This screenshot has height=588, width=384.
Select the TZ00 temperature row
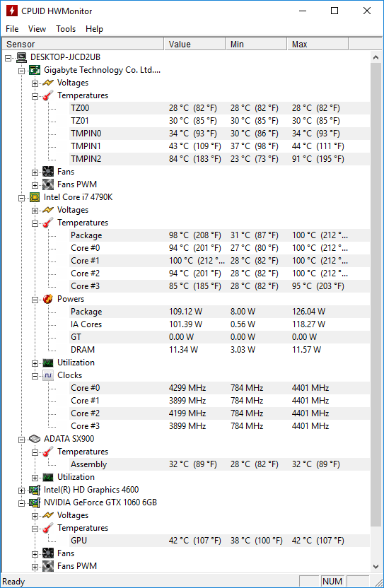pos(220,108)
